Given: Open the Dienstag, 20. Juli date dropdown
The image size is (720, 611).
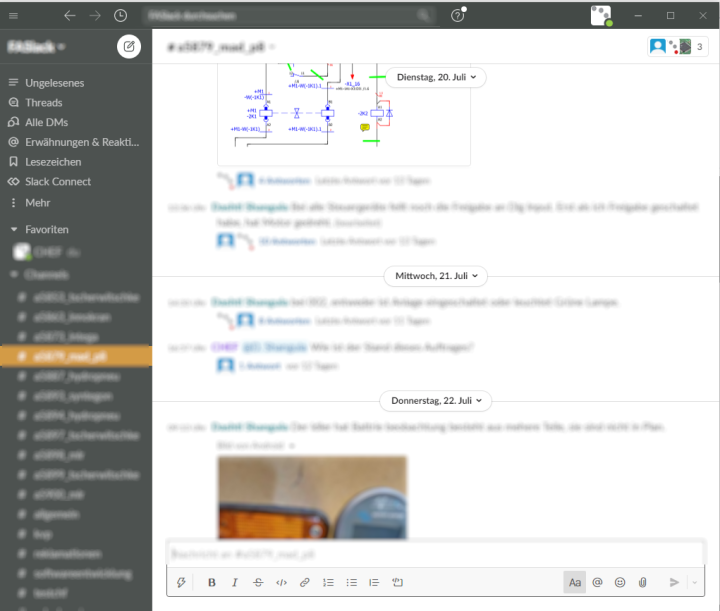Looking at the screenshot, I should pos(435,76).
